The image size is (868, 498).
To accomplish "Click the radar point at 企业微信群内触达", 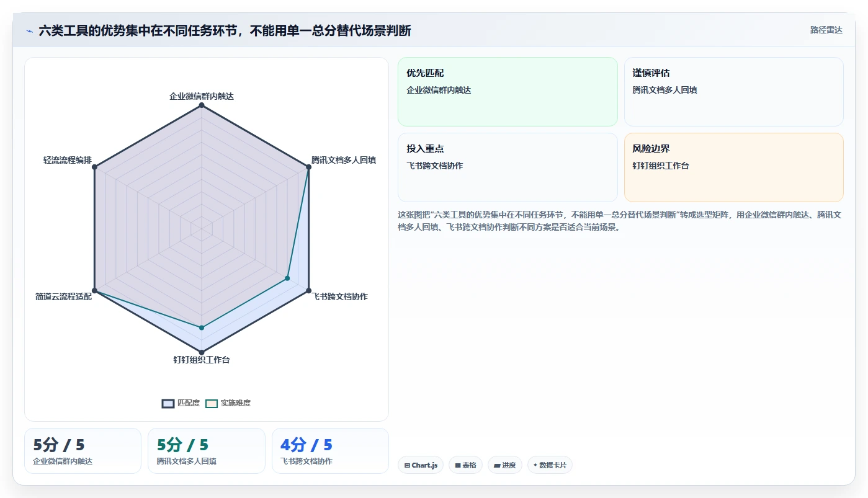I will [202, 106].
